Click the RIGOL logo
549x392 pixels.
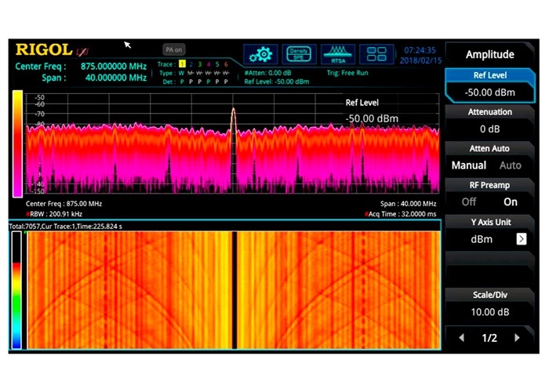click(44, 50)
